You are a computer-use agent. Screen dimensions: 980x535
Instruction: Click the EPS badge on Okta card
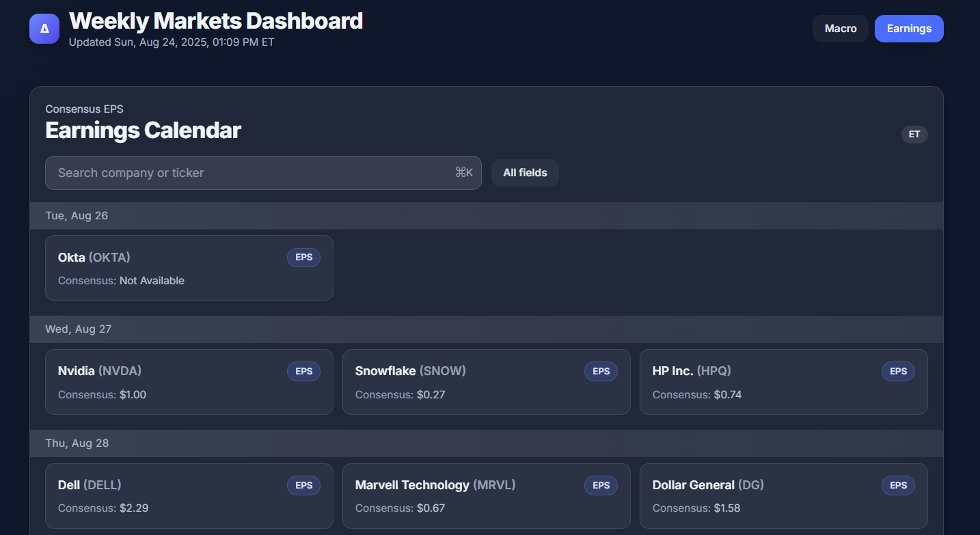click(x=303, y=258)
